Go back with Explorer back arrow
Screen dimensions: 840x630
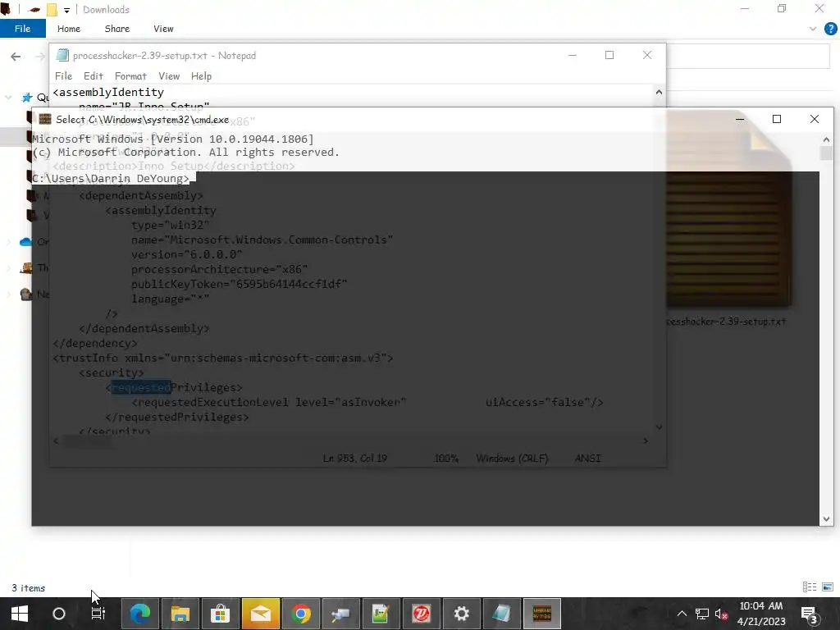click(16, 57)
